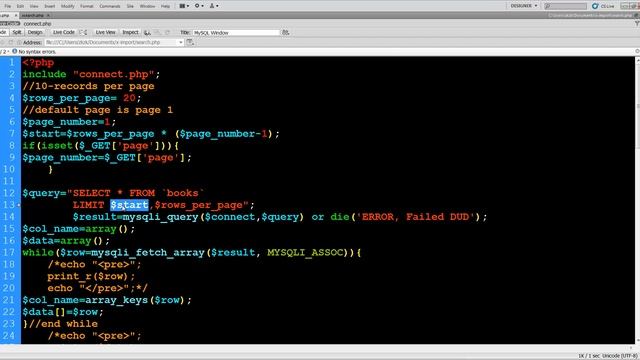Click the help search field

[566, 6]
